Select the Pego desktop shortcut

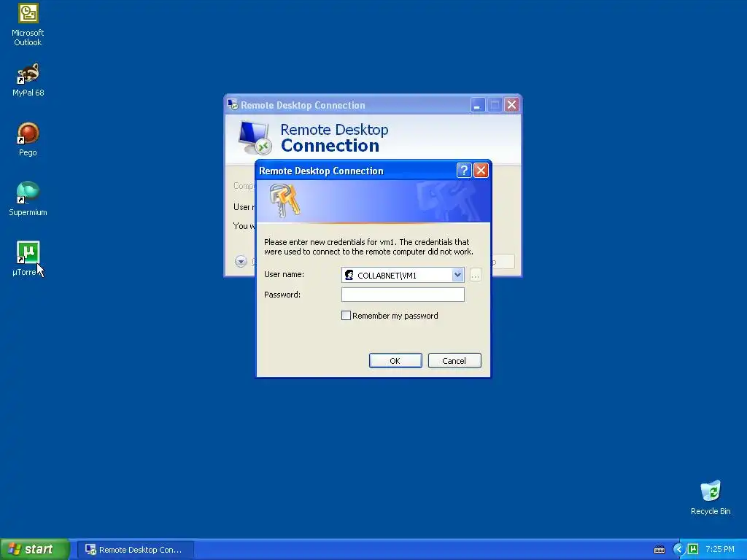pos(28,139)
